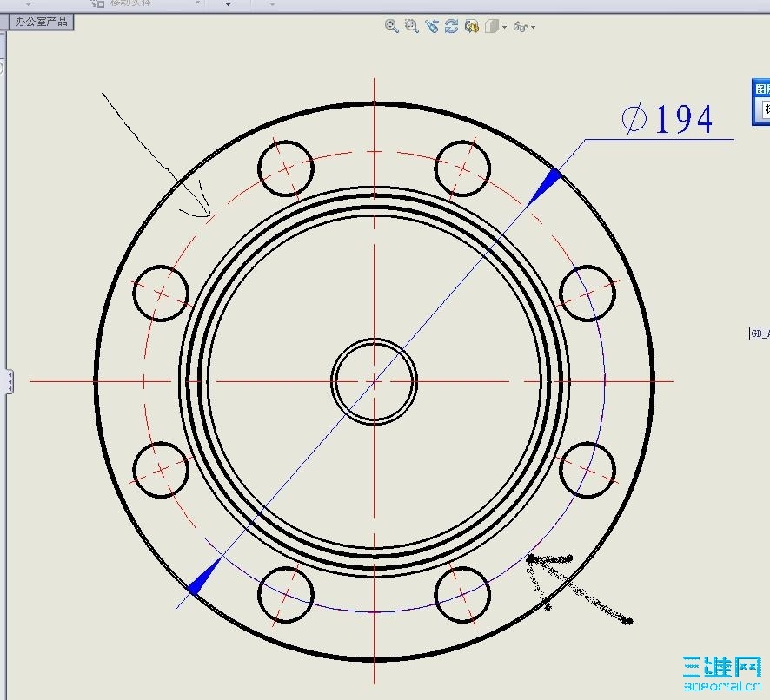Click the Hide/Show Items glasses icon
770x700 pixels.
521,27
